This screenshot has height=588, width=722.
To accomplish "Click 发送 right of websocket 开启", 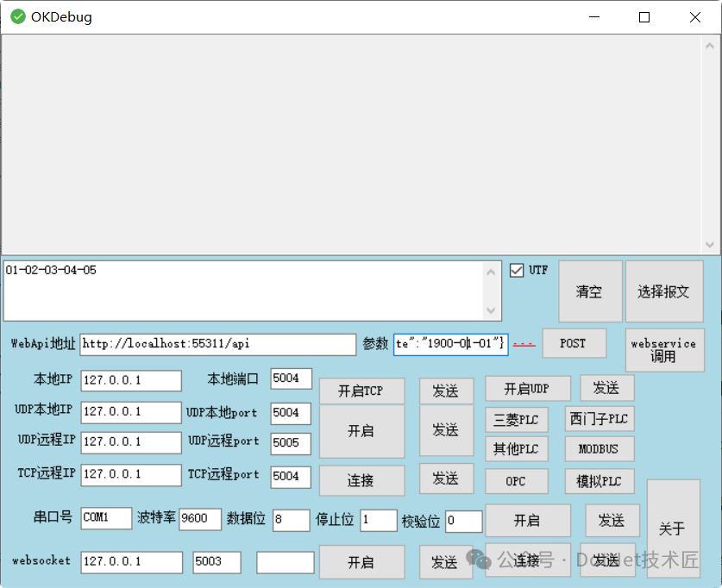I will (x=446, y=562).
